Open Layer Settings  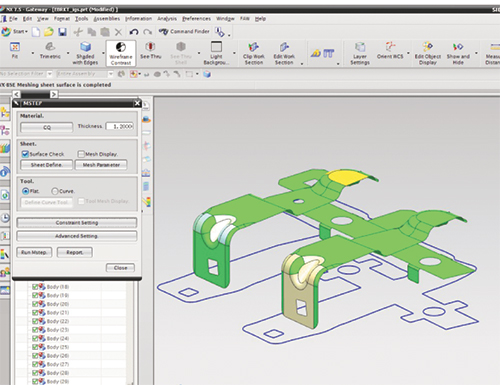point(360,47)
